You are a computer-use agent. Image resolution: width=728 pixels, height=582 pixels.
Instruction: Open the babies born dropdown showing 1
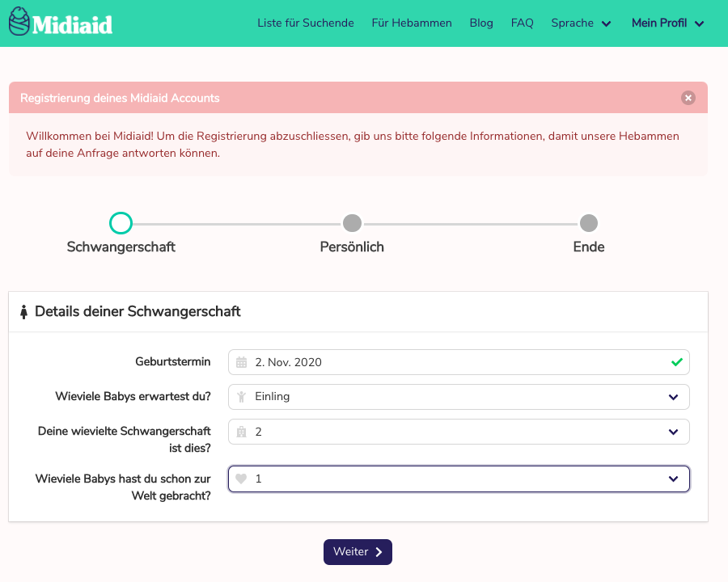pyautogui.click(x=459, y=479)
